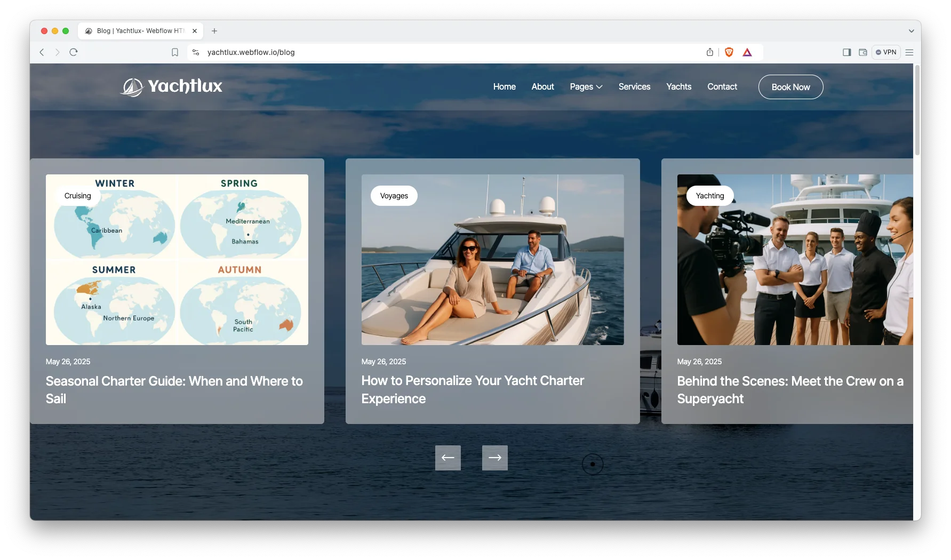Open Seasonal Charter Guide article title
The height and width of the screenshot is (560, 951).
pyautogui.click(x=174, y=390)
